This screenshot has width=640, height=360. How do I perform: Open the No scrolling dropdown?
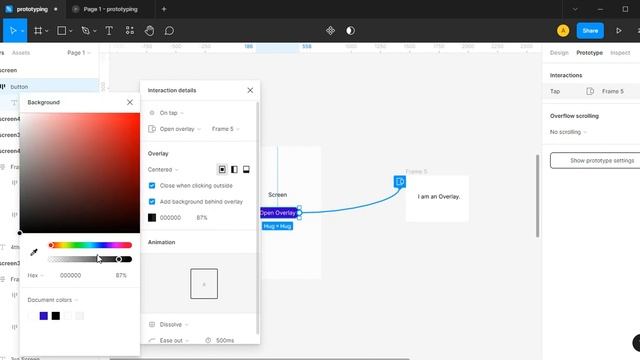[x=568, y=132]
